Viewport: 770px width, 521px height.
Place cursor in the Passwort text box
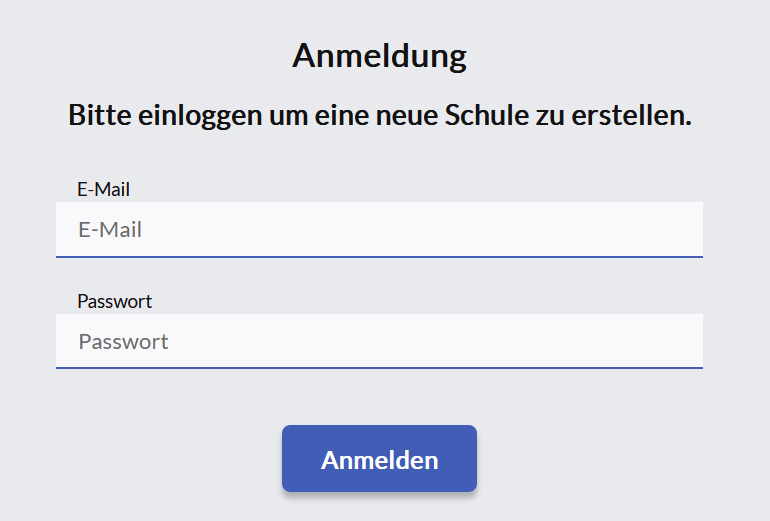point(379,342)
